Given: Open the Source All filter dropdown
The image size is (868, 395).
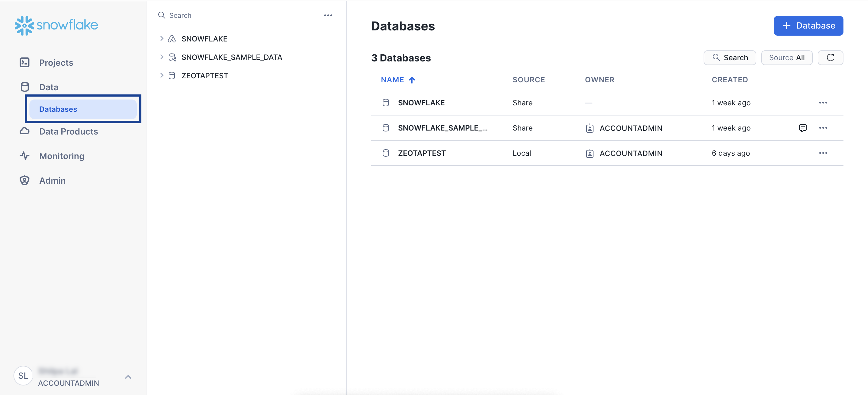Looking at the screenshot, I should 786,58.
